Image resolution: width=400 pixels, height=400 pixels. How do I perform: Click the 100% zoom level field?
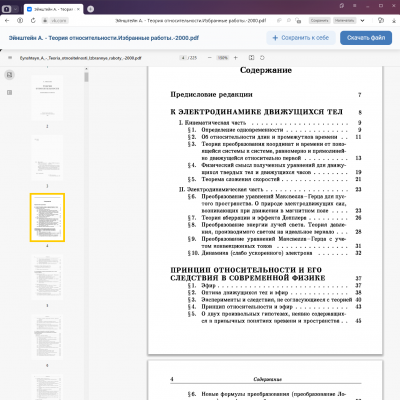[222, 58]
